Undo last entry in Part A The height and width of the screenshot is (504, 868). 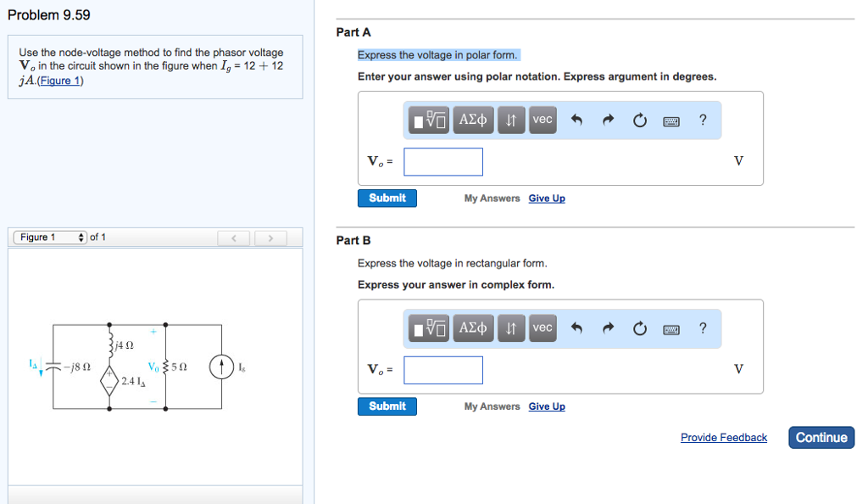(x=577, y=120)
